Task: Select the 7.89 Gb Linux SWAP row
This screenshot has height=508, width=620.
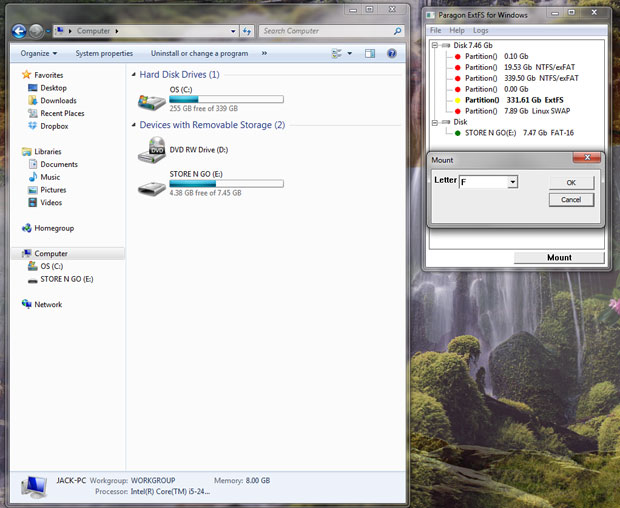Action: tap(517, 111)
